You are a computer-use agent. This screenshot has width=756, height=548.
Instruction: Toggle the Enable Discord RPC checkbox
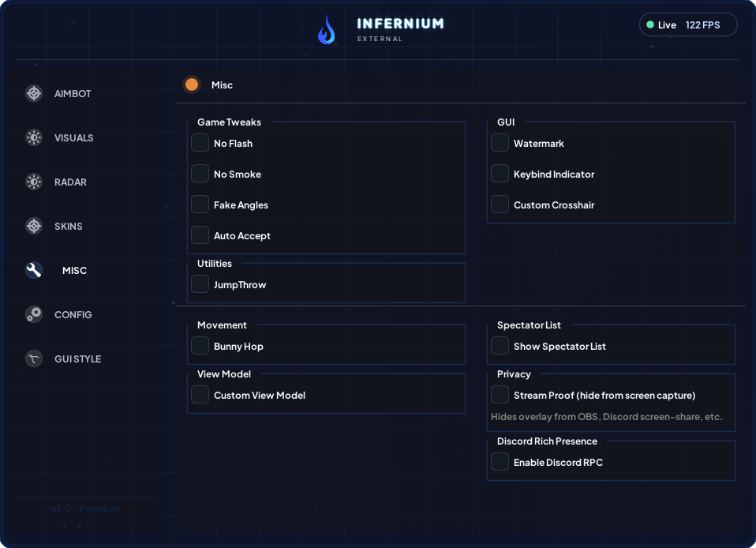click(500, 462)
